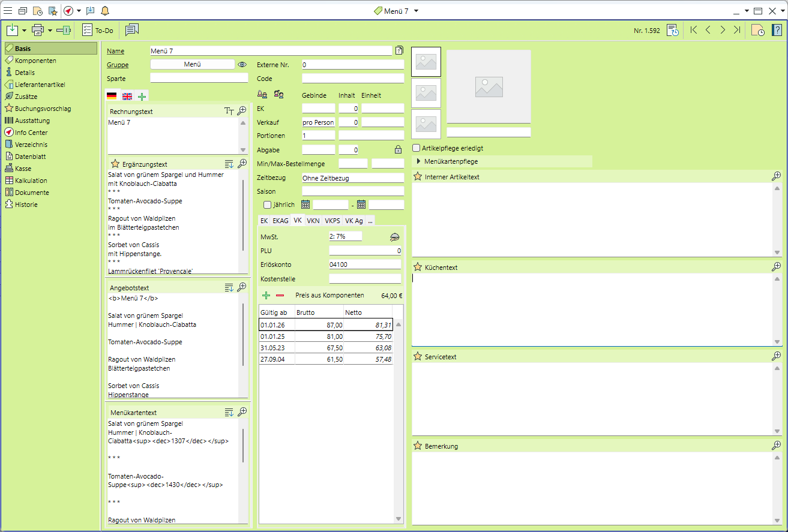Switch to the VKN tab

[x=313, y=221]
